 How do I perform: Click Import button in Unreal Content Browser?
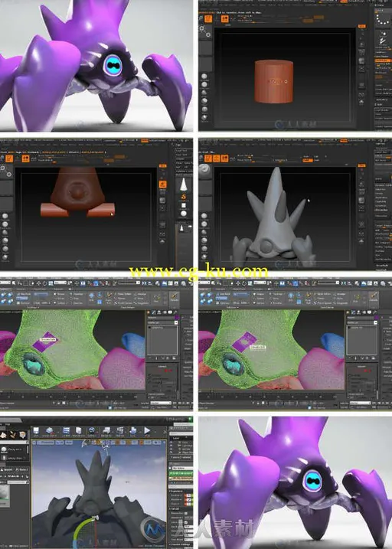click(x=7, y=470)
